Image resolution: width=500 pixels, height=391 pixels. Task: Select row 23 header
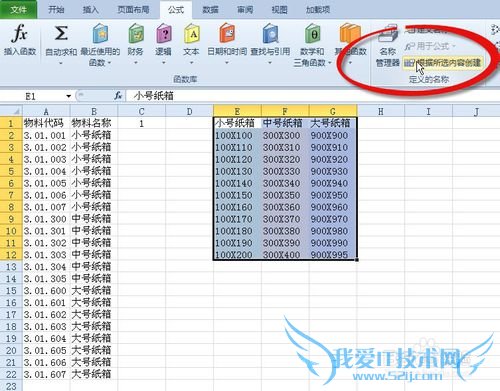[x=11, y=386]
